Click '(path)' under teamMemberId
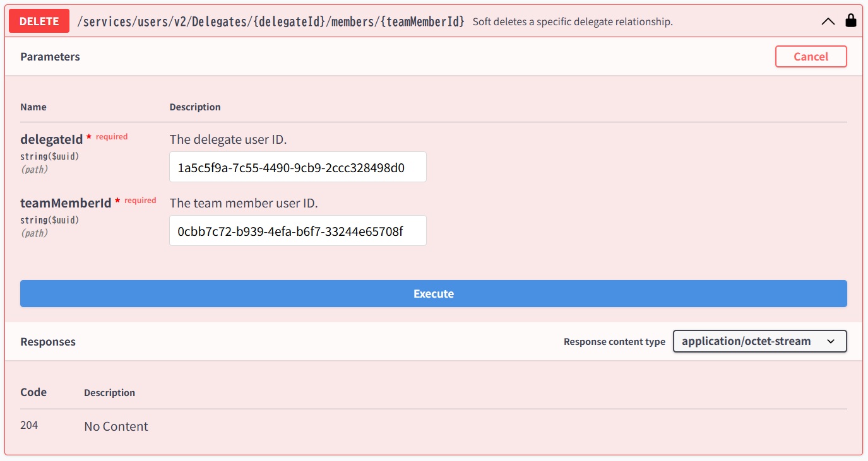The height and width of the screenshot is (461, 868). tap(35, 233)
